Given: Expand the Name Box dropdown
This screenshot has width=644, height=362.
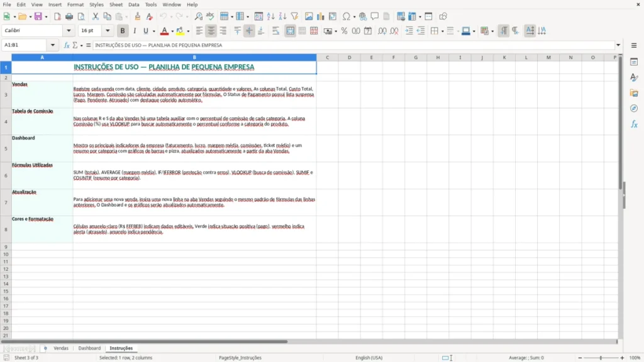Looking at the screenshot, I should click(x=53, y=45).
